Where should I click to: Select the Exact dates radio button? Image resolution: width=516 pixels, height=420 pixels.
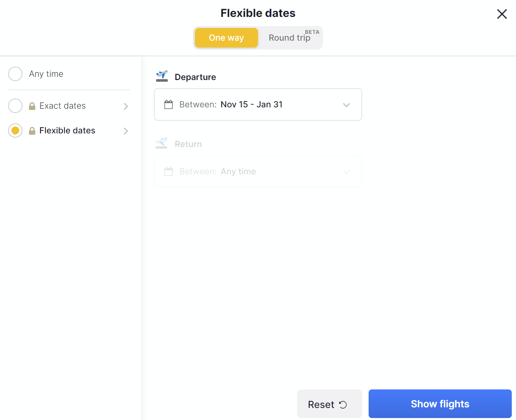[x=15, y=106]
